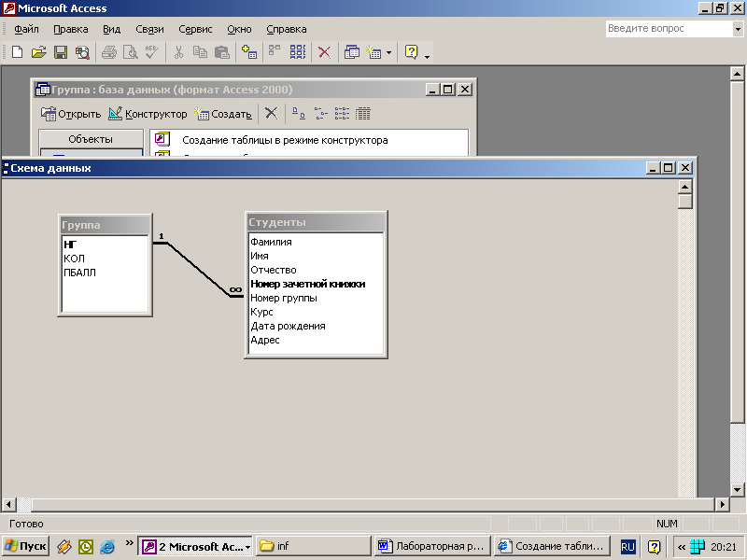Expand the help question dropdown
Screen dimensions: 747x560
(x=738, y=29)
